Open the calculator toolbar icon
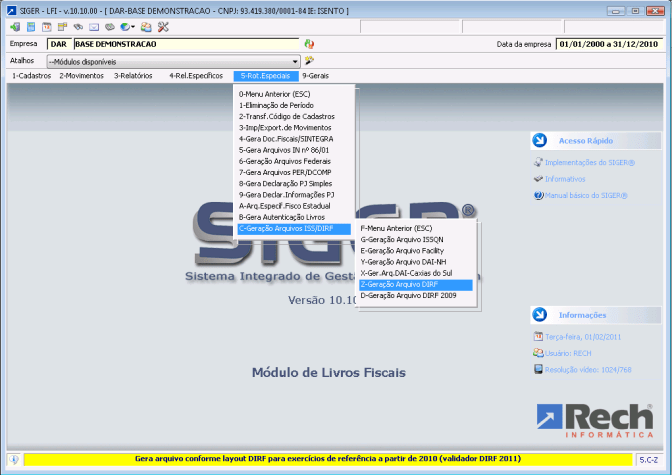Image resolution: width=672 pixels, height=475 pixels. point(31,27)
